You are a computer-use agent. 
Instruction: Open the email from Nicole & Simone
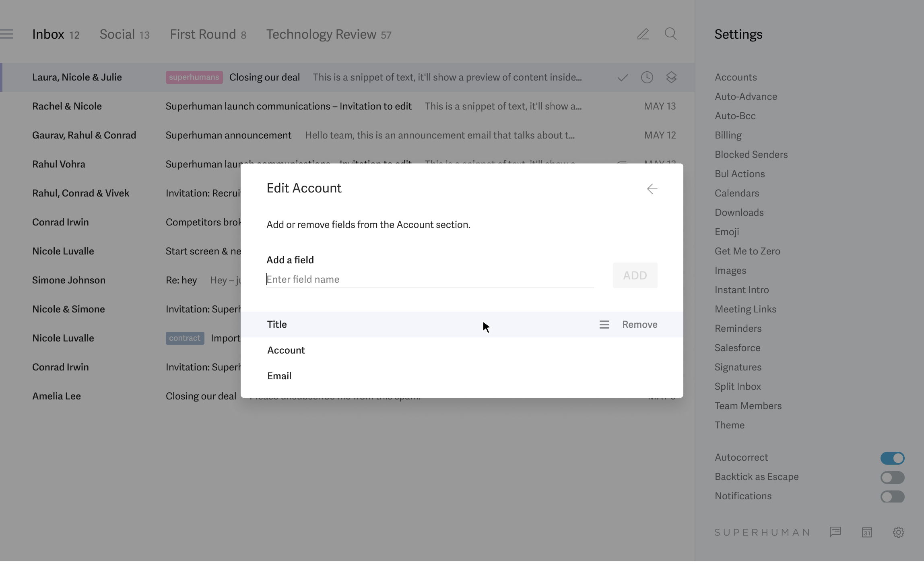pos(120,309)
